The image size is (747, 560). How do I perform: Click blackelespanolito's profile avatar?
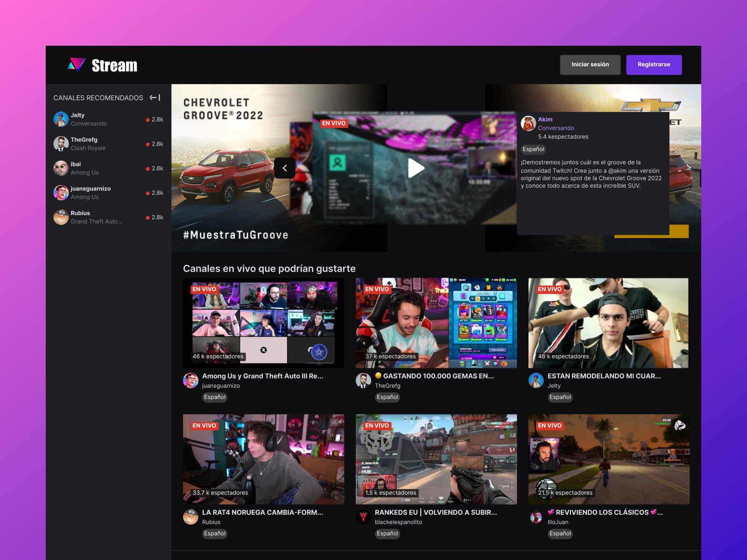coord(363,517)
